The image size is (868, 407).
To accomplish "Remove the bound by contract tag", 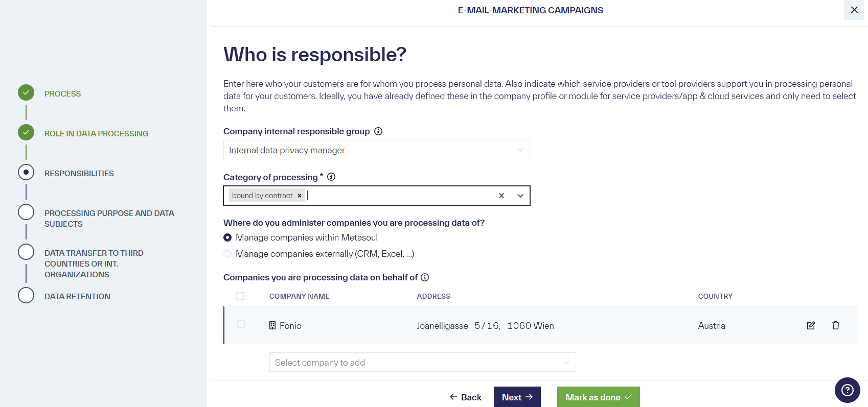I will pyautogui.click(x=300, y=196).
